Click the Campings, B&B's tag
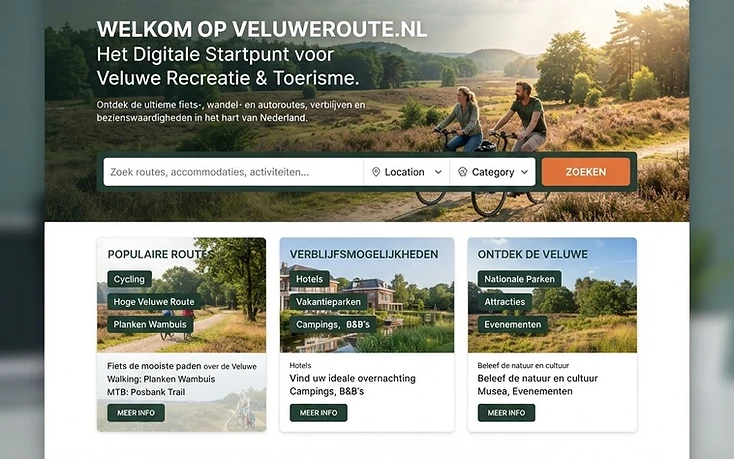This screenshot has width=734, height=459. (x=333, y=324)
